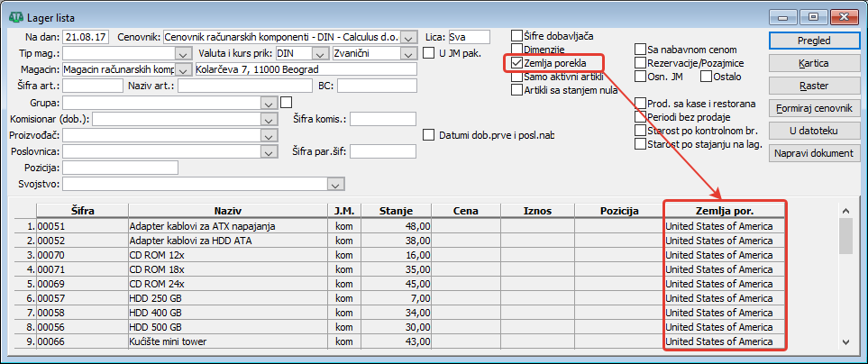The image size is (868, 364).
Task: Click the Naziv column header
Action: coord(228,211)
